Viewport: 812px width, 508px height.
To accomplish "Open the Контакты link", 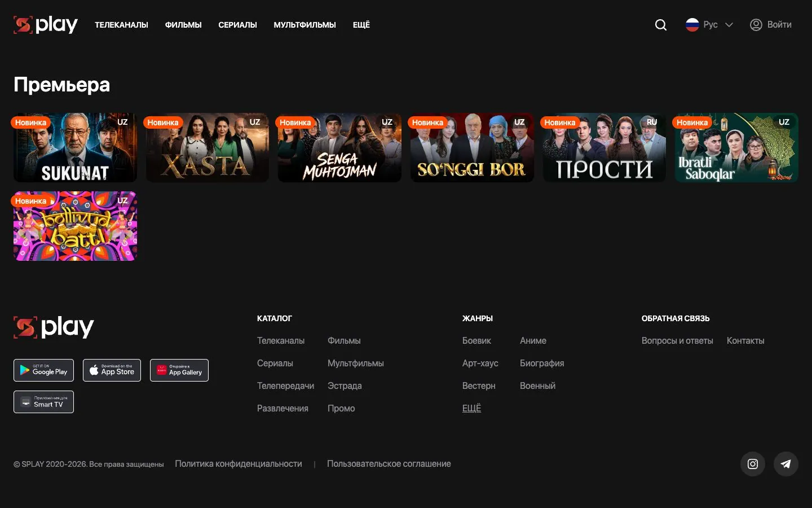I will (x=745, y=341).
